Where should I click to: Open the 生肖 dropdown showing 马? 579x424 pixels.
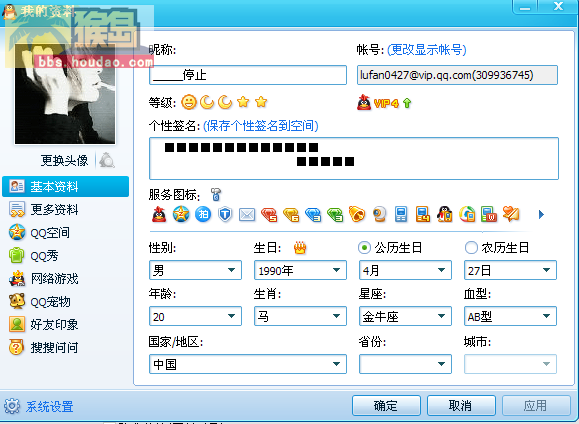300,316
